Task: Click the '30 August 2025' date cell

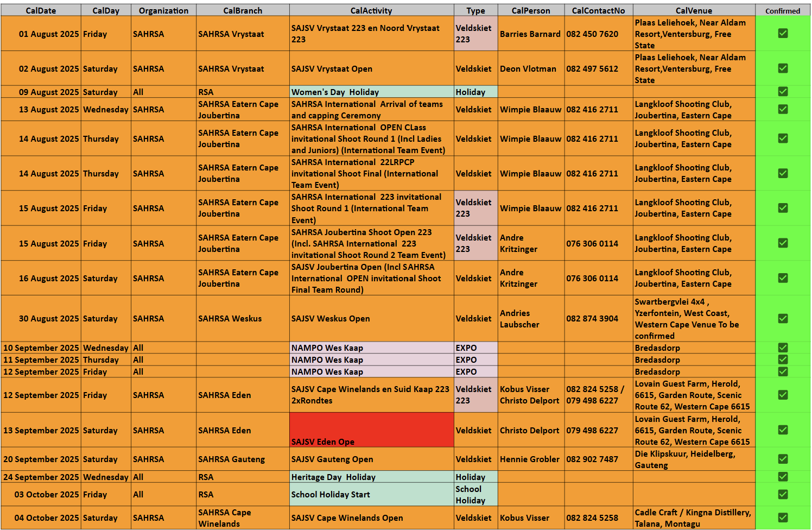Action: pyautogui.click(x=41, y=318)
